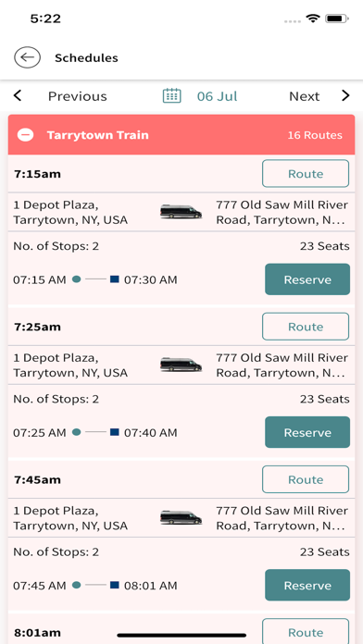The width and height of the screenshot is (363, 644).
Task: Advance to next day via right chevron
Action: 345,95
